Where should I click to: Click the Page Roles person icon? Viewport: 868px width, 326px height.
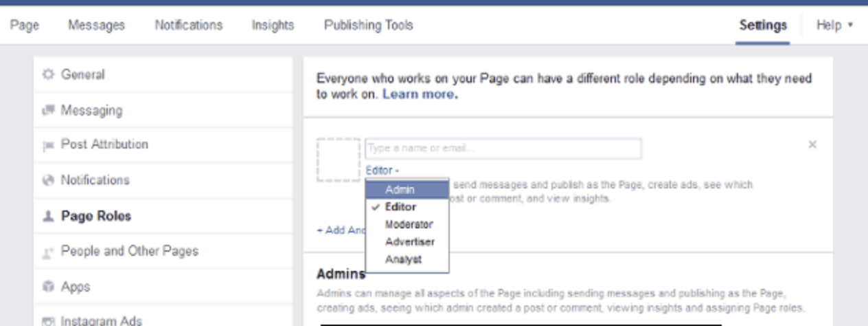48,216
